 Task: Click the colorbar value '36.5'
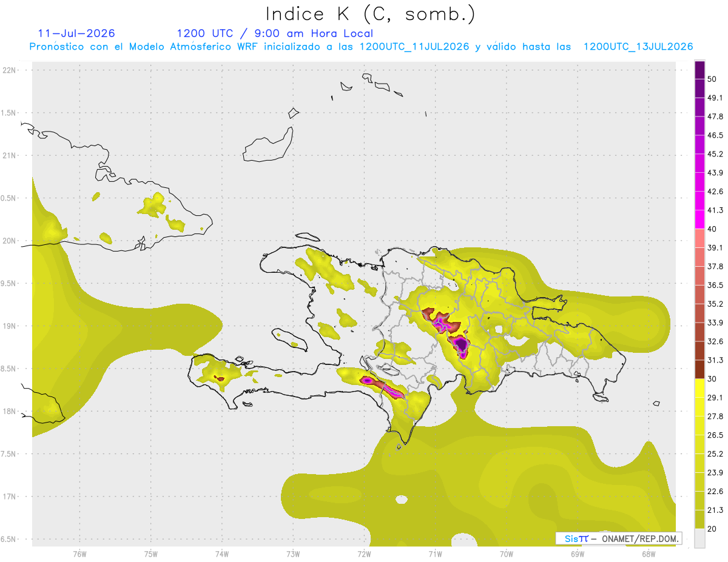(x=715, y=285)
